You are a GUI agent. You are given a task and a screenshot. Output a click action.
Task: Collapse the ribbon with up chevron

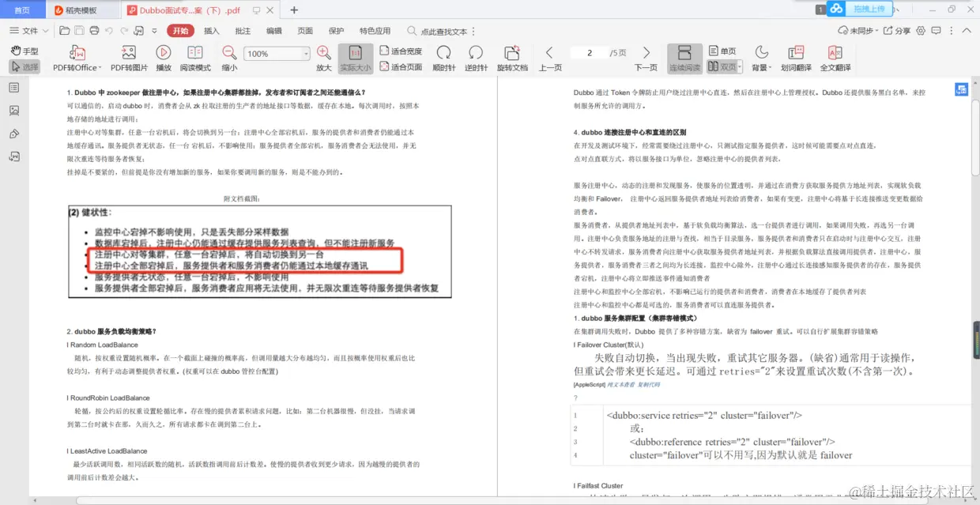click(967, 31)
